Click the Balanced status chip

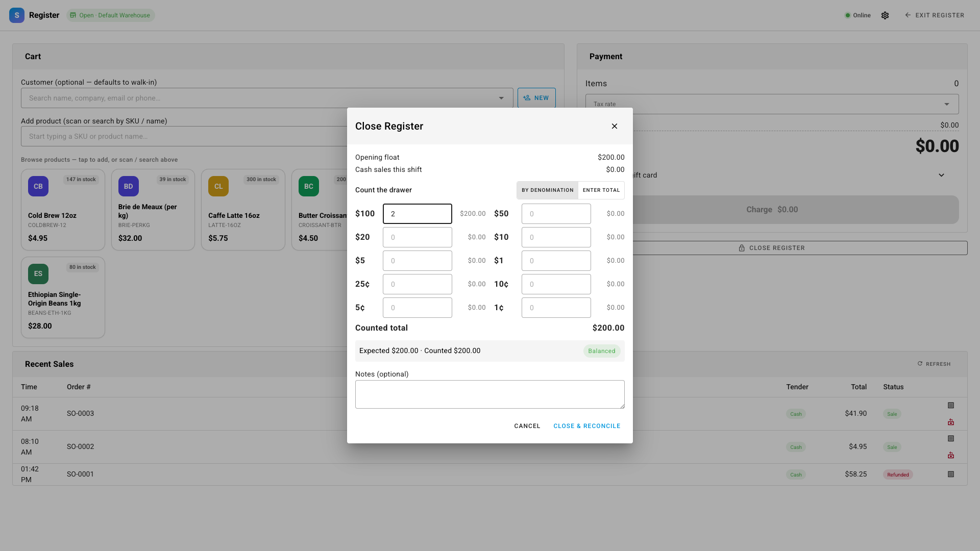[x=602, y=351]
